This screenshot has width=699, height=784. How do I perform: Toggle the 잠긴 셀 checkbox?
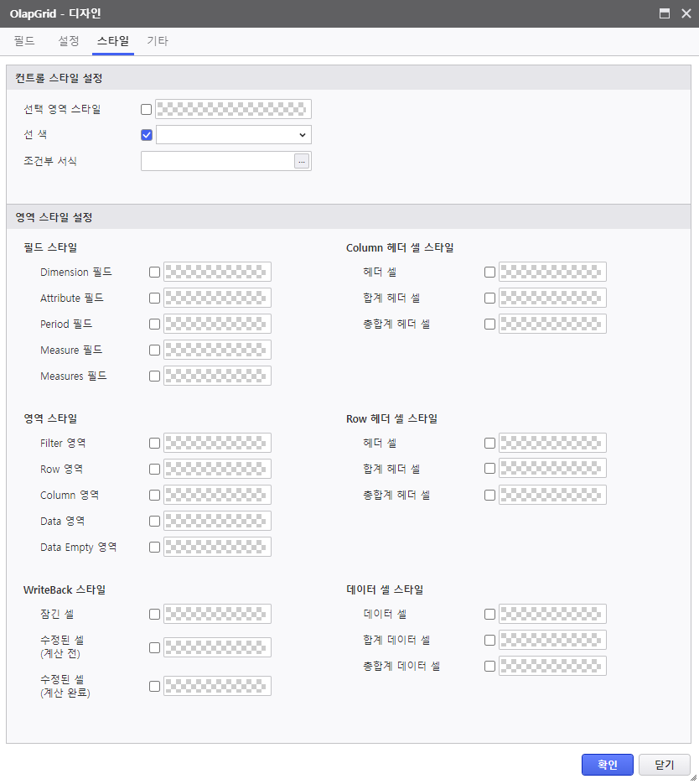pyautogui.click(x=154, y=614)
